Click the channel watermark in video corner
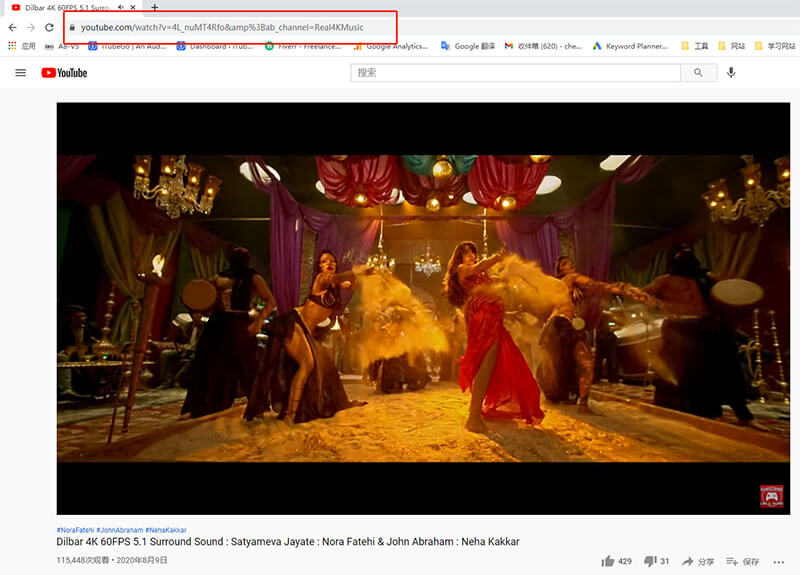Screen dimensions: 800x575 [x=771, y=496]
